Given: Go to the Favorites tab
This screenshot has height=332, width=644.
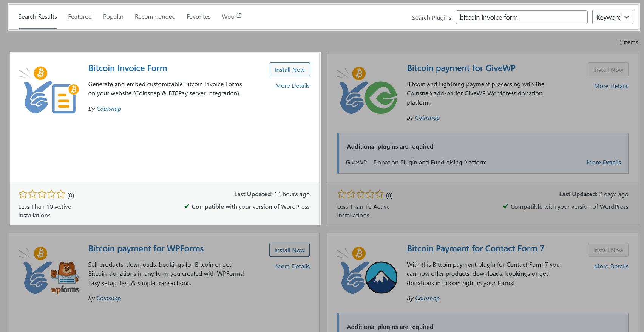Looking at the screenshot, I should [199, 17].
